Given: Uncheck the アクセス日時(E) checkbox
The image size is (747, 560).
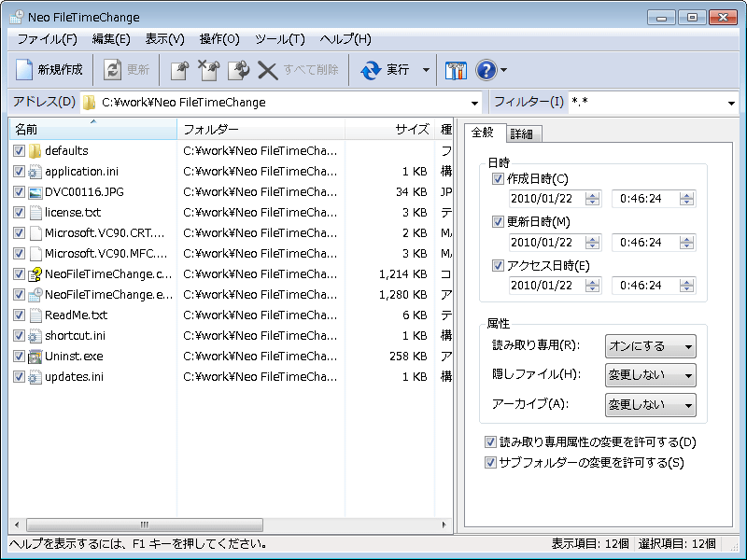Looking at the screenshot, I should [x=498, y=266].
